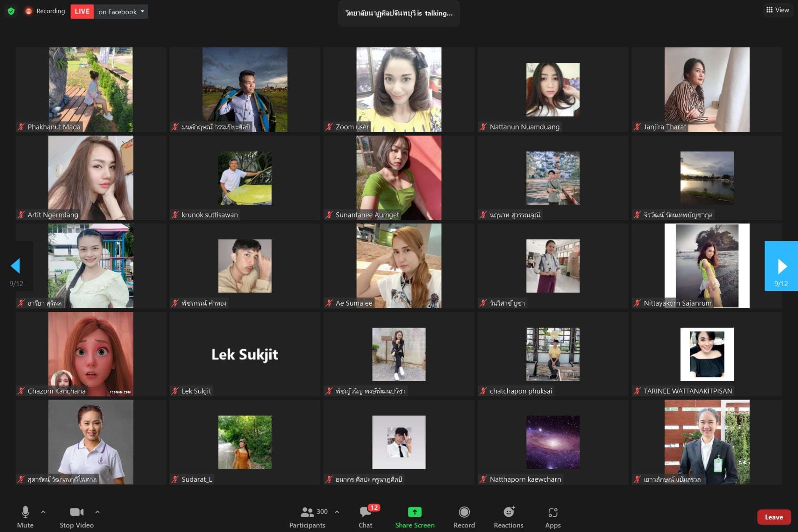Toggle the Mute microphone button
Viewport: 798px width, 532px height.
(x=25, y=512)
